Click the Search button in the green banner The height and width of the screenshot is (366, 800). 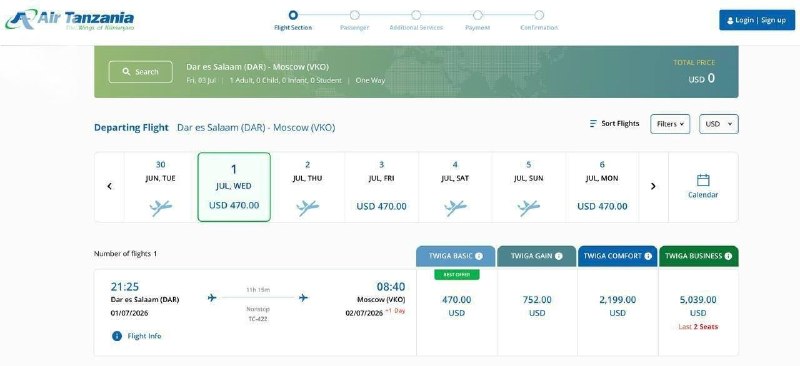pos(141,72)
